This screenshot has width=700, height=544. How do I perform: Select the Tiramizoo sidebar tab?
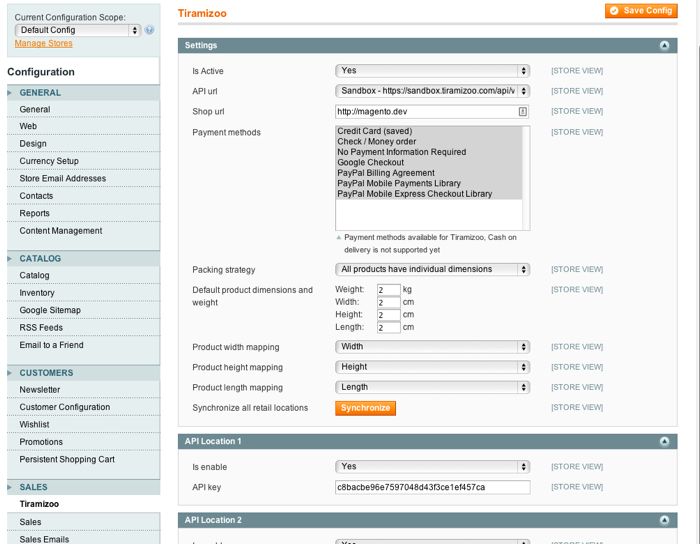[83, 504]
